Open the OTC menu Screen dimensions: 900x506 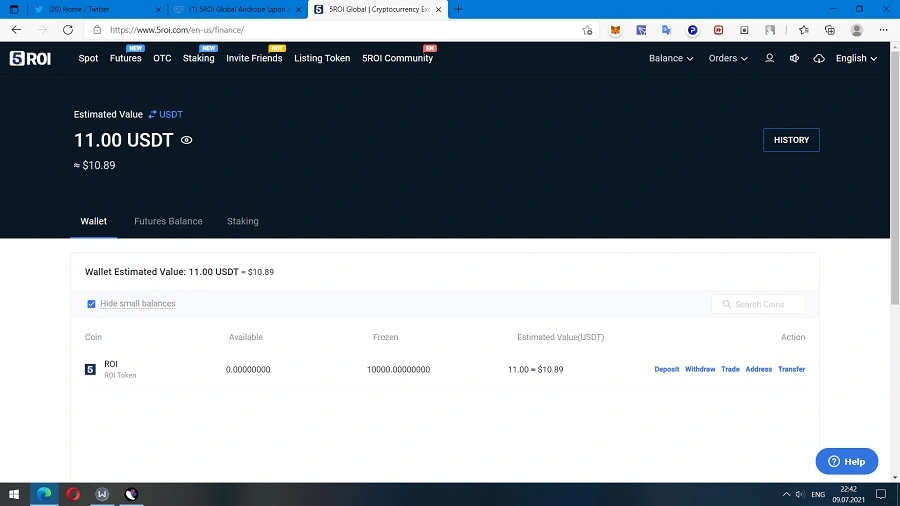click(x=162, y=58)
